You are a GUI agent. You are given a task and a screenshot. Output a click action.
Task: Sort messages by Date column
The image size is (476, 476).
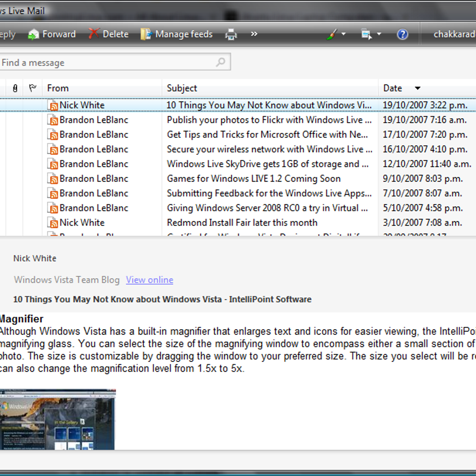(427, 88)
